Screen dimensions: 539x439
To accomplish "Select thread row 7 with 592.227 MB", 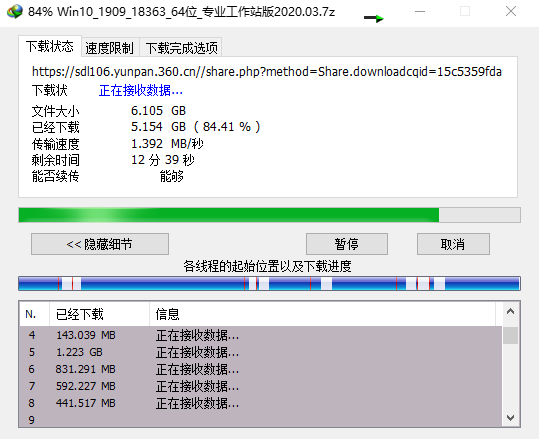I will (x=261, y=386).
